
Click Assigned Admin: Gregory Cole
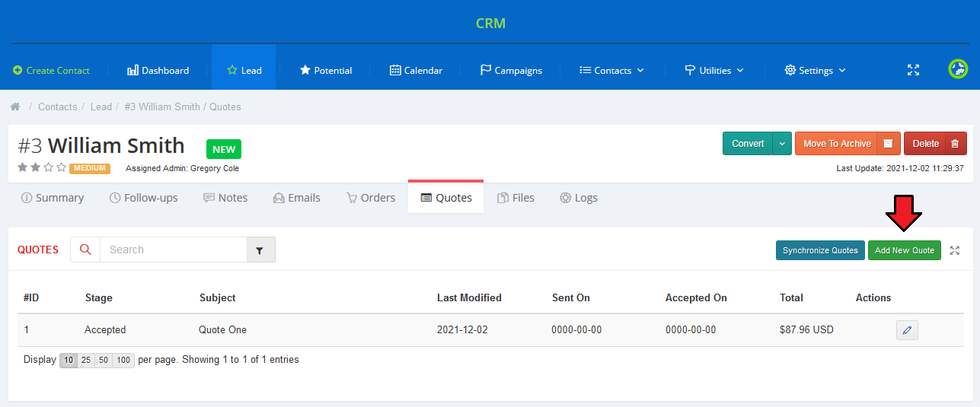182,168
